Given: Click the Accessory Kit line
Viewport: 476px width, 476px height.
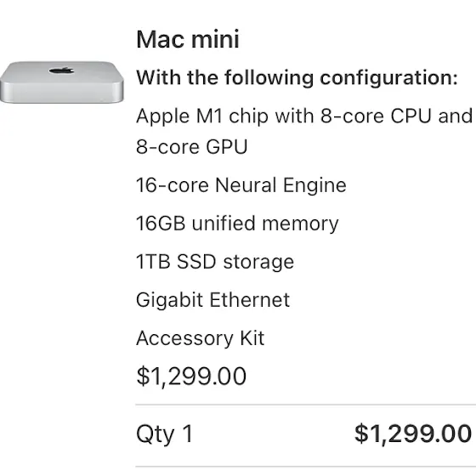Looking at the screenshot, I should click(x=201, y=338).
